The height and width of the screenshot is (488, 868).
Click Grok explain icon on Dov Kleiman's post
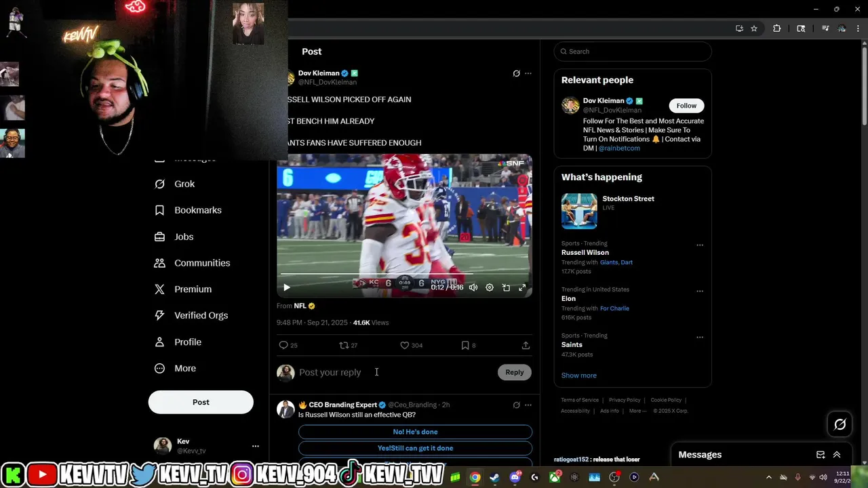(516, 73)
